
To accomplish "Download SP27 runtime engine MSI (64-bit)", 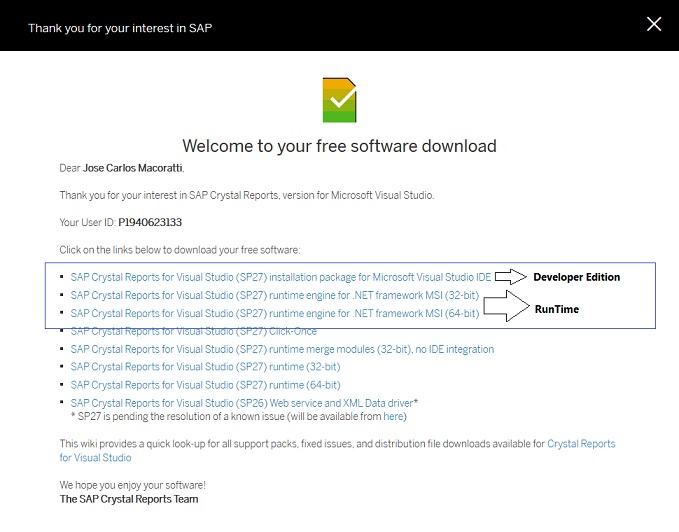I will (x=275, y=313).
